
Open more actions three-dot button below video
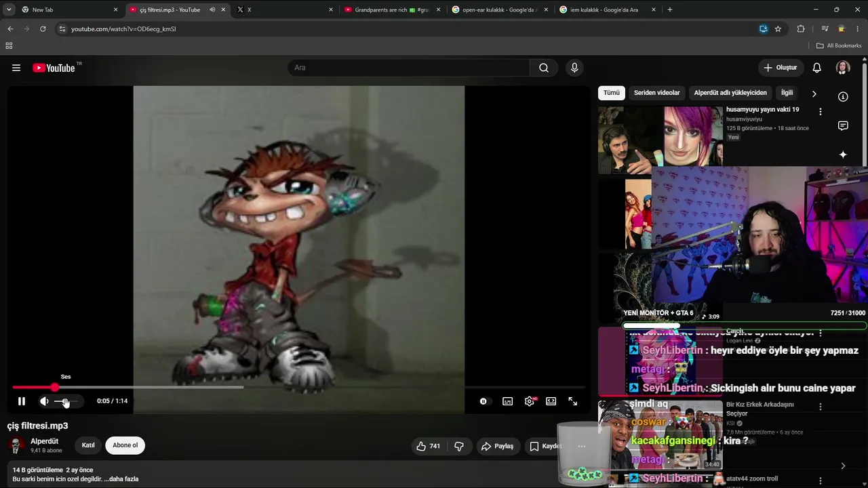(581, 446)
